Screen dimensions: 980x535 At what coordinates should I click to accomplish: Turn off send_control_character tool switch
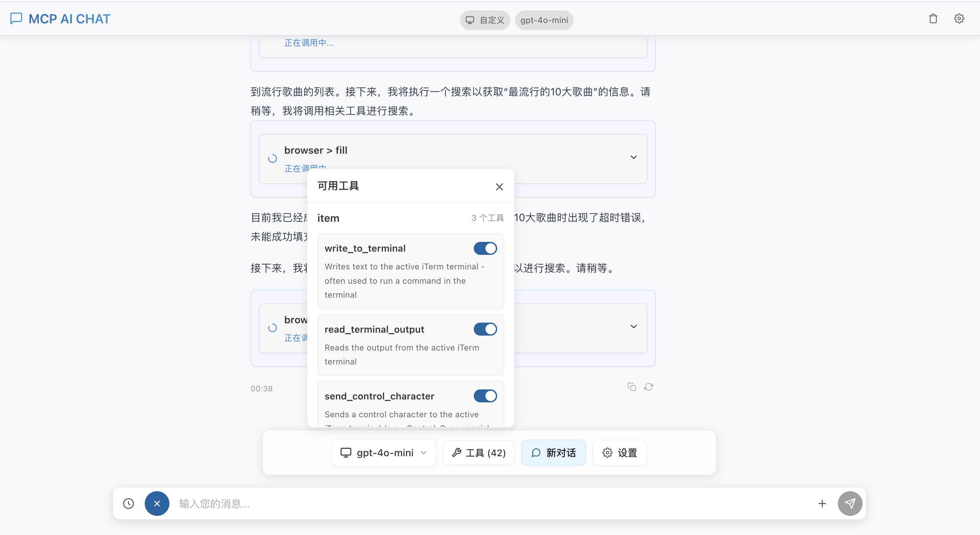[x=485, y=396]
